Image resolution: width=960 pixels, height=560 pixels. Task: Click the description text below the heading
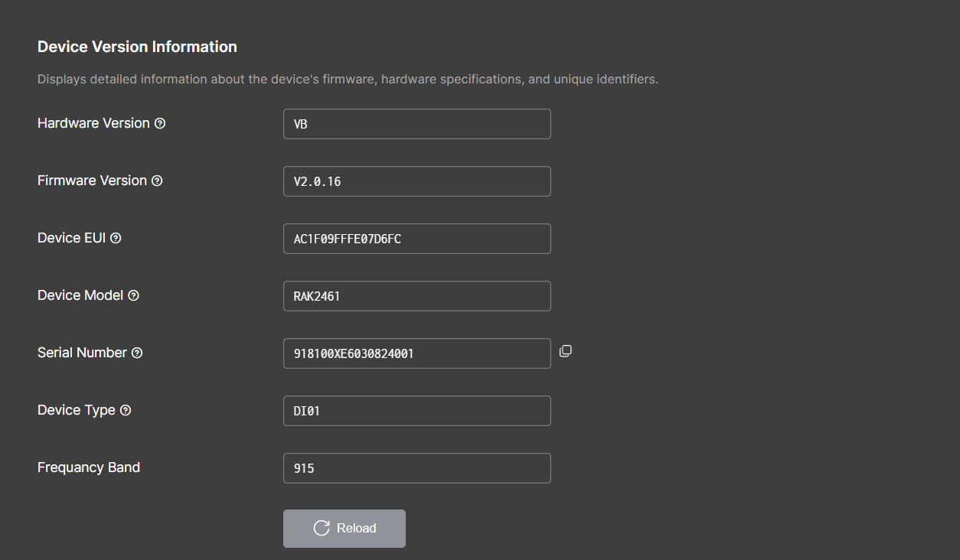coord(347,79)
